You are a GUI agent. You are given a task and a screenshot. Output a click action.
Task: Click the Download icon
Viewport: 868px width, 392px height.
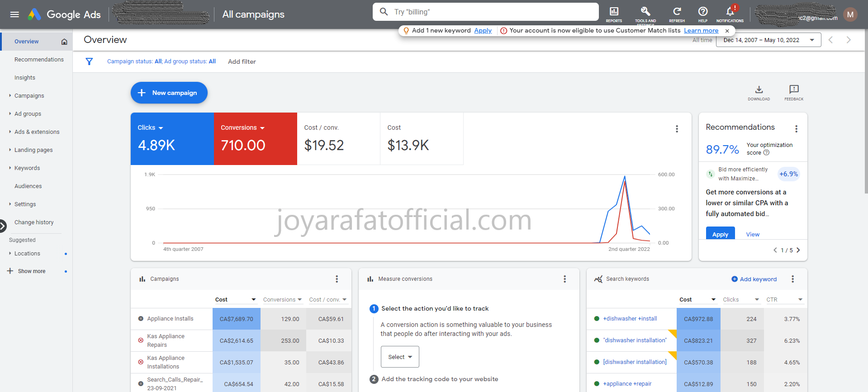[759, 93]
